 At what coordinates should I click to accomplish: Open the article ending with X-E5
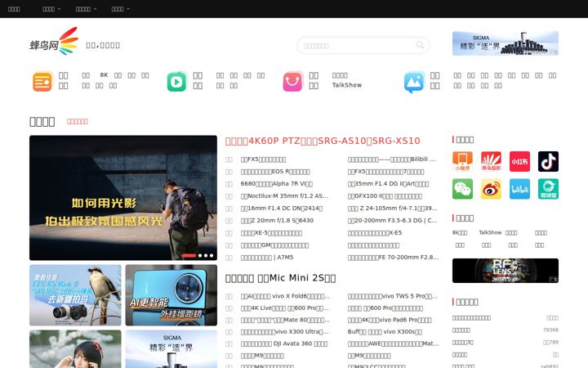click(375, 233)
